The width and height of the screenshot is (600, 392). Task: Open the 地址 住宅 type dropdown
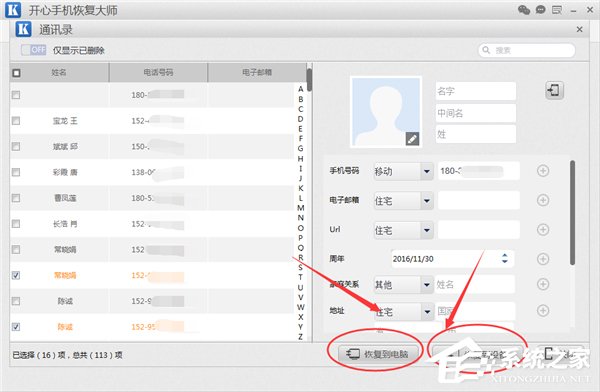pos(403,312)
